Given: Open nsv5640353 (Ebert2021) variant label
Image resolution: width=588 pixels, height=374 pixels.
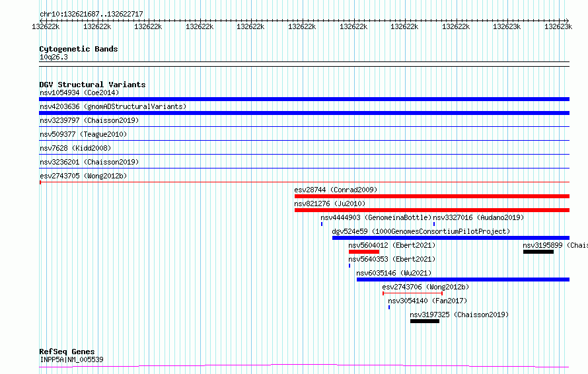Looking at the screenshot, I should (392, 259).
